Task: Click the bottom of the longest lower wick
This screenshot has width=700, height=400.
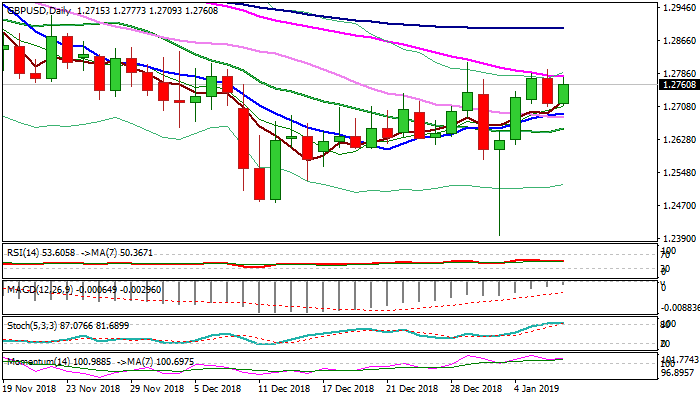Action: click(499, 235)
